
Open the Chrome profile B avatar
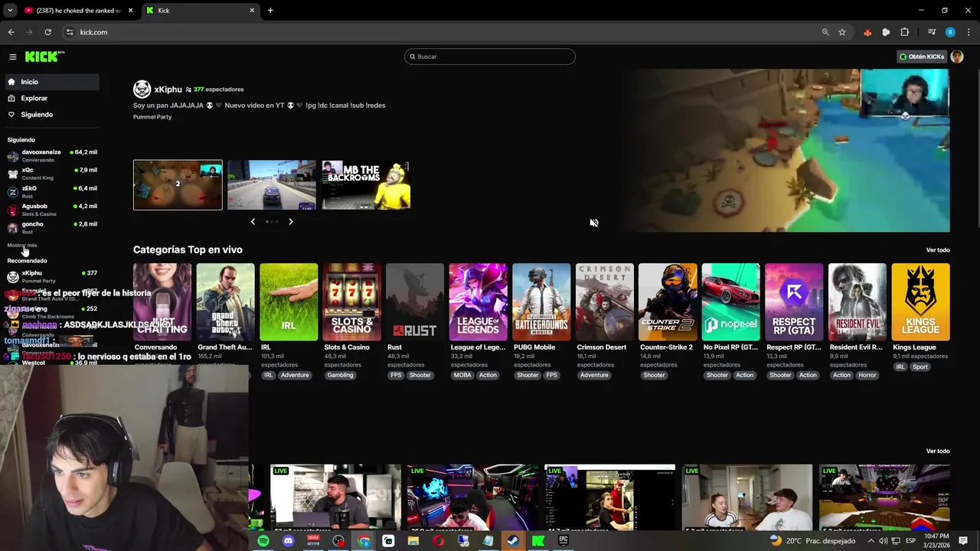950,32
